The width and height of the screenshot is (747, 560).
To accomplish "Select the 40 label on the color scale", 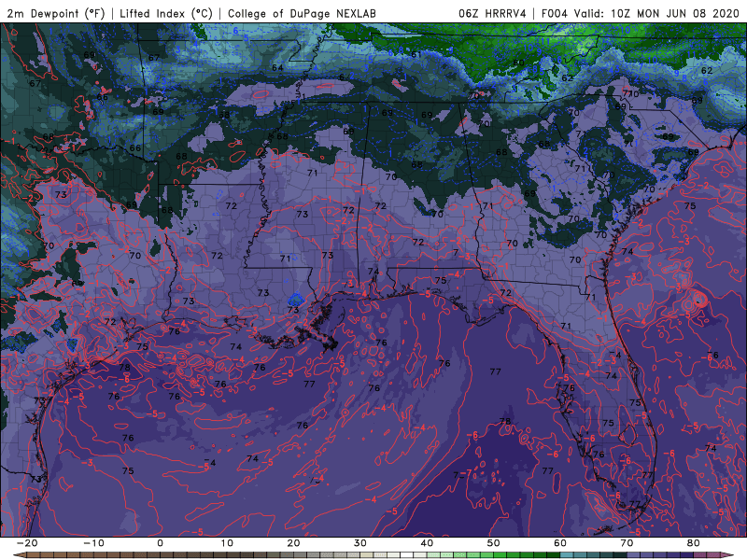I will point(427,543).
